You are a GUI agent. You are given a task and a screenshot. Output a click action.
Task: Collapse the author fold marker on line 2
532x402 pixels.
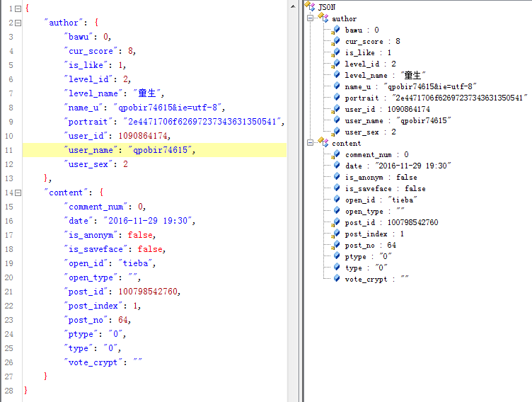pos(18,23)
